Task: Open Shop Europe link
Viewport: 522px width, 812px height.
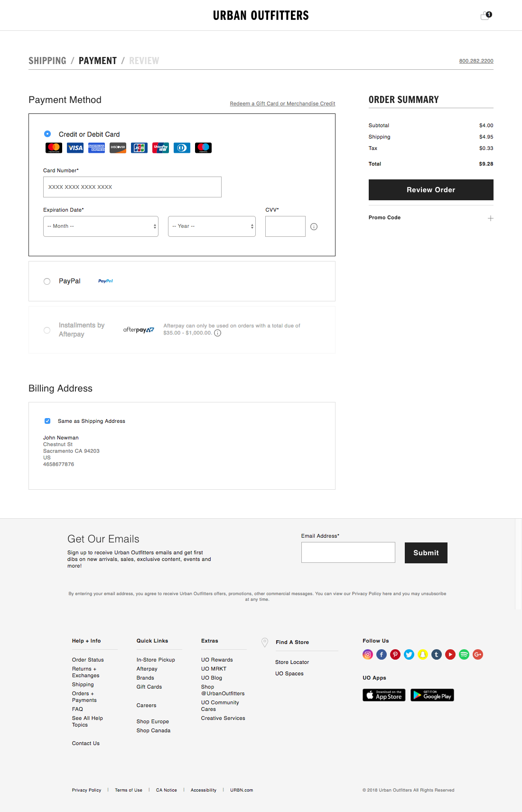Action: point(153,721)
